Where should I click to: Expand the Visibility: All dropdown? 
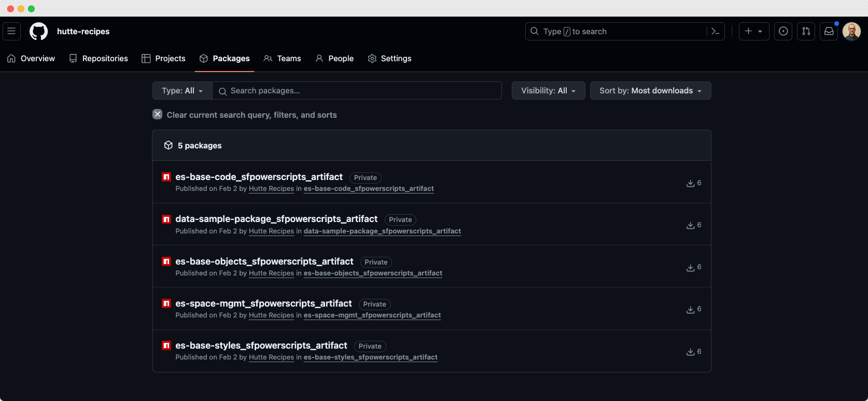548,91
